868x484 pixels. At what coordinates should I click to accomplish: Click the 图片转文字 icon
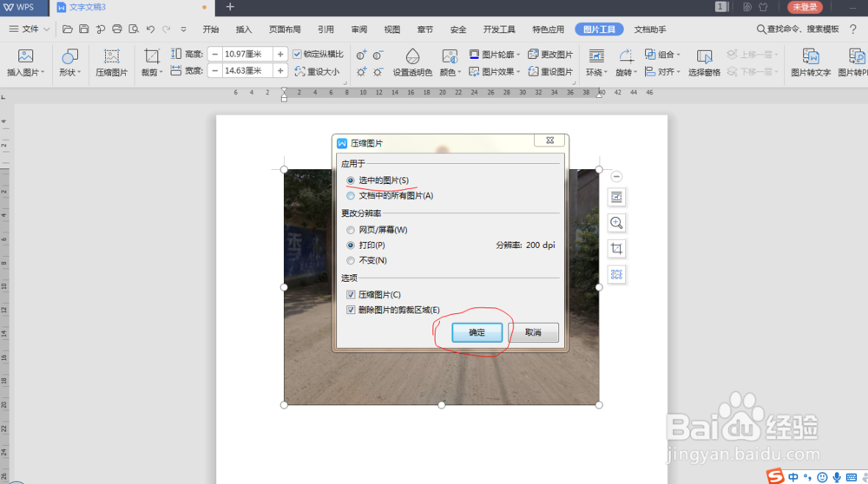pos(811,62)
